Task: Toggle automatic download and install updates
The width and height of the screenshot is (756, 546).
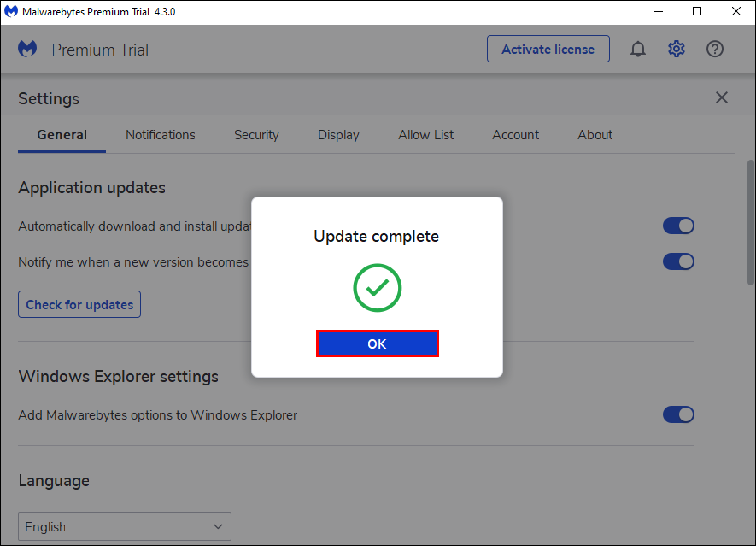Action: point(678,226)
